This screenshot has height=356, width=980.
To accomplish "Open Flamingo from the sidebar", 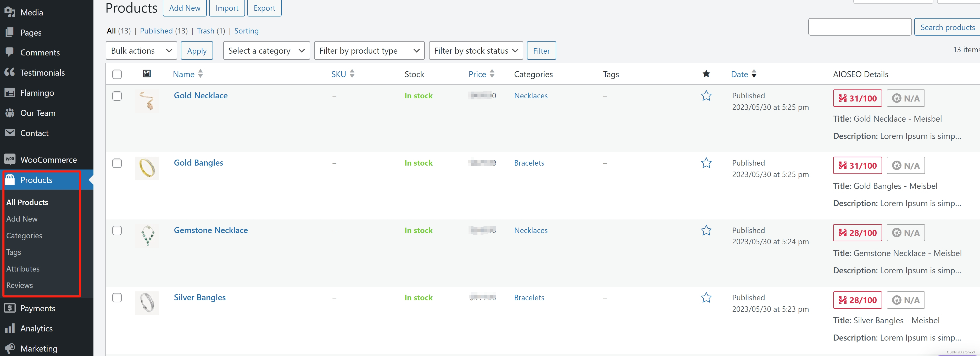I will tap(37, 93).
